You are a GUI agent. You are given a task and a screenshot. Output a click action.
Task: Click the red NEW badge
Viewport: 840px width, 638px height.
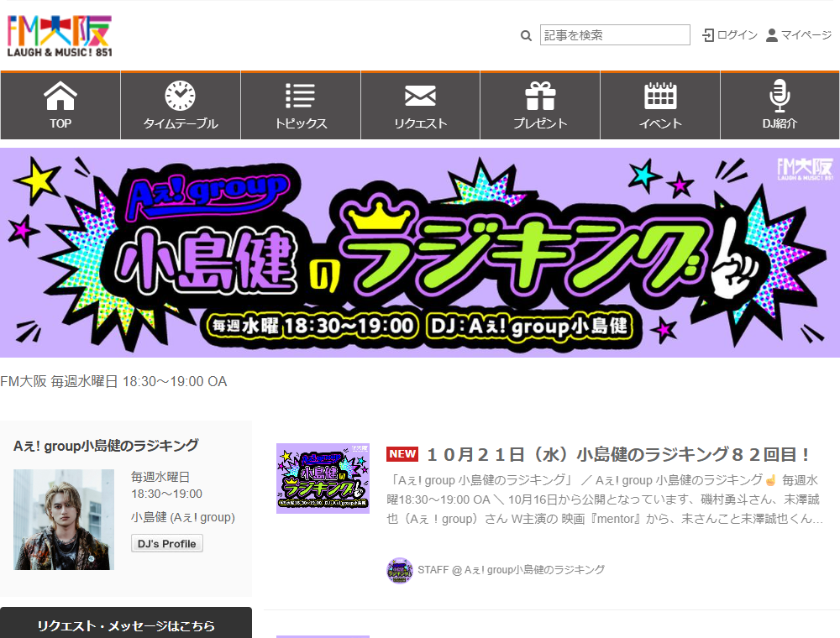pos(402,454)
